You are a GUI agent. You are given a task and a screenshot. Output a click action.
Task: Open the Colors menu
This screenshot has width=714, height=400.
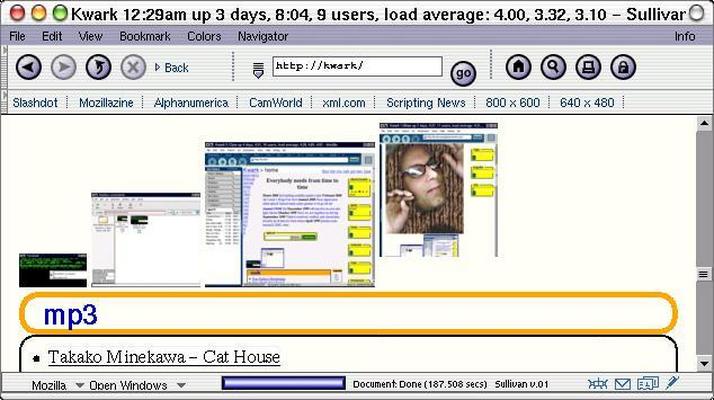[x=204, y=36]
